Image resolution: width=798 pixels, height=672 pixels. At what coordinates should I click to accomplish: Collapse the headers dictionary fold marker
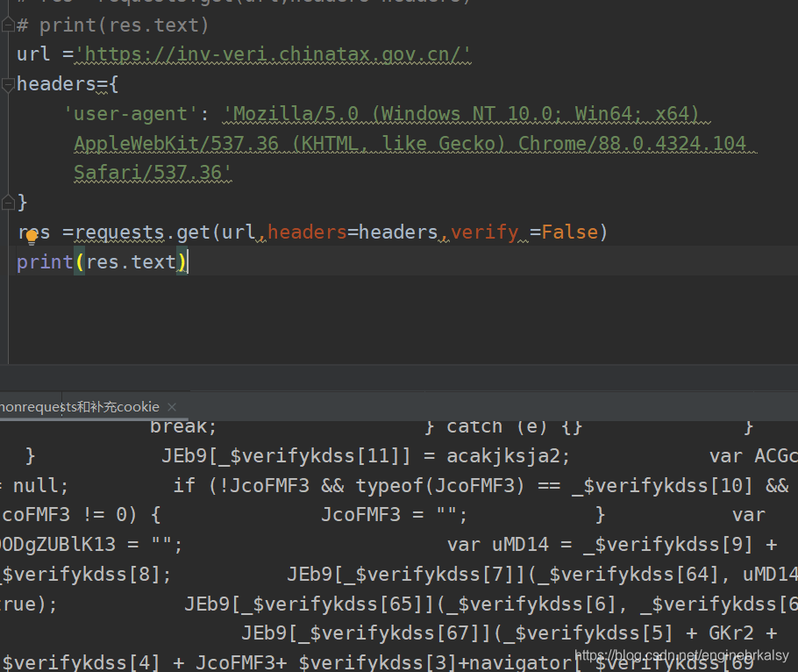coord(8,84)
